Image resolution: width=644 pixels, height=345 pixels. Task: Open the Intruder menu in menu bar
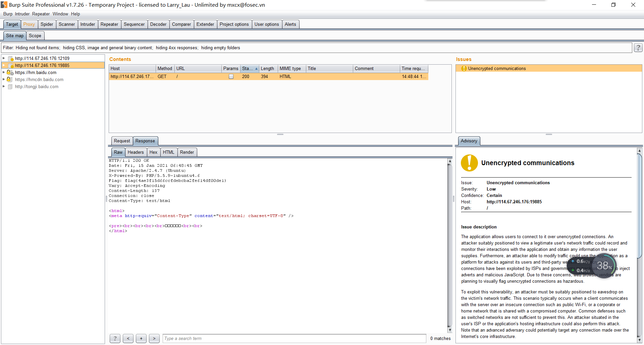click(x=22, y=14)
